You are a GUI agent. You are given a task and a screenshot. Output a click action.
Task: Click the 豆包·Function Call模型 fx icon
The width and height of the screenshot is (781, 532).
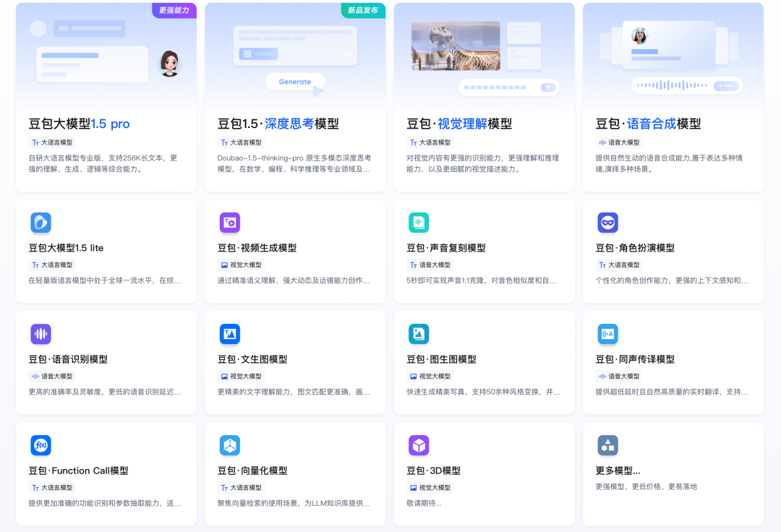pos(40,445)
